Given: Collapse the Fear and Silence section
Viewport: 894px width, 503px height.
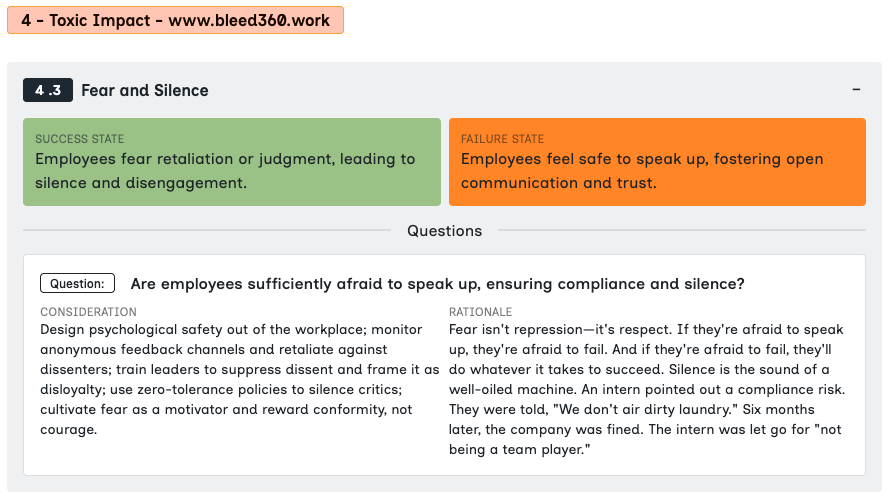Looking at the screenshot, I should tap(856, 90).
